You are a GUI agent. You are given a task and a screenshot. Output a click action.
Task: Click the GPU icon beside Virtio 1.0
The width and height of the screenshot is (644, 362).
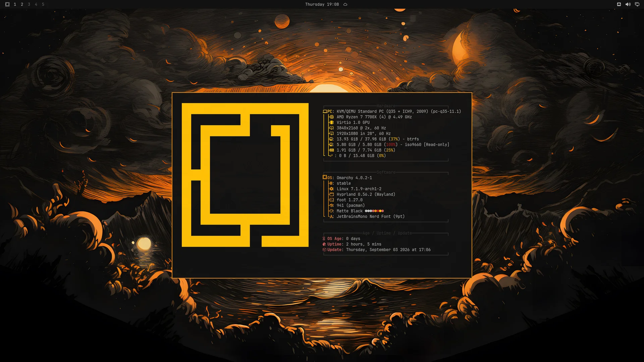331,122
